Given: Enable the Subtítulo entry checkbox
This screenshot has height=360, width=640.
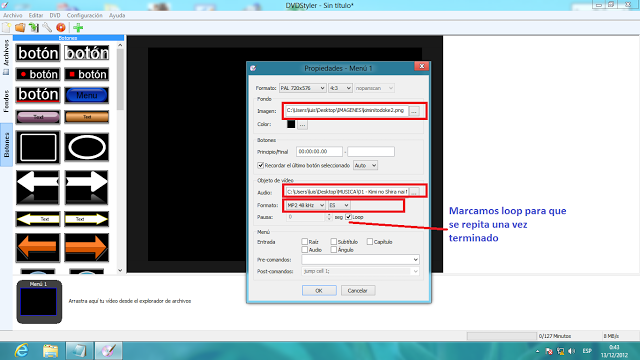Looking at the screenshot, I should [333, 242].
